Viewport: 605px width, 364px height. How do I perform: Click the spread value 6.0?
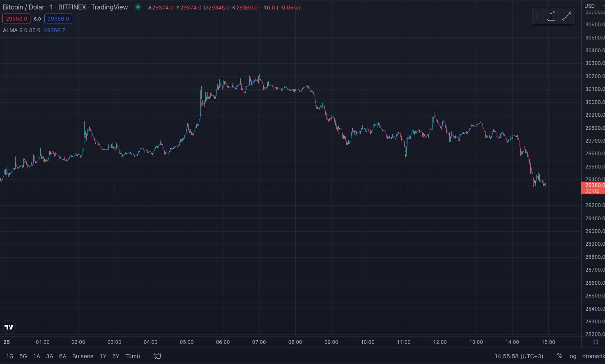pos(37,19)
